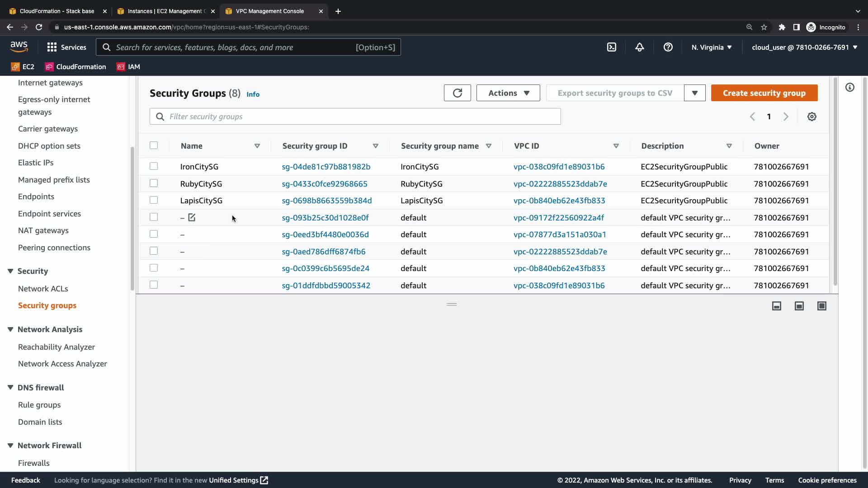Check the RubyCitySG security group

click(154, 183)
